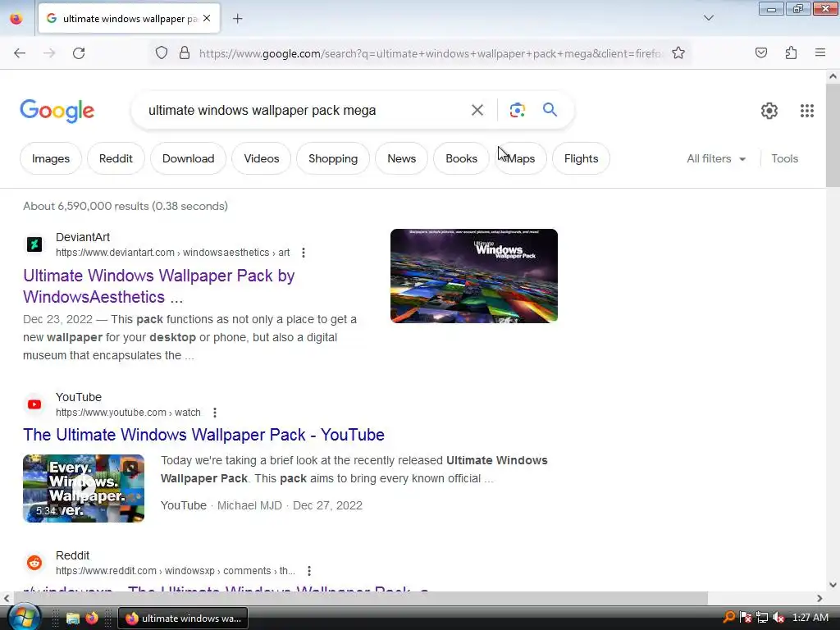The image size is (840, 630).
Task: Select the Download filter chip
Action: (x=188, y=158)
